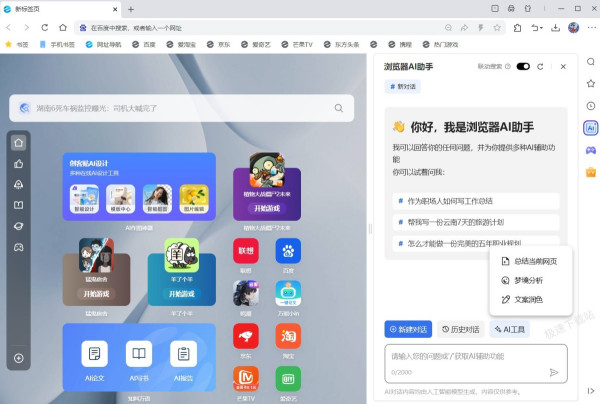The height and width of the screenshot is (404, 600).
Task: Select the 作为职场人如何写工作总结 suggestion
Action: click(476, 201)
